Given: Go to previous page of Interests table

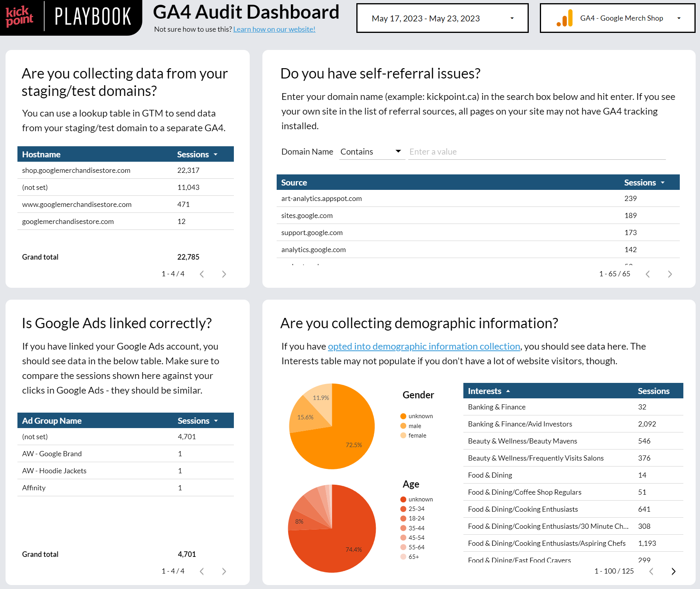Looking at the screenshot, I should (x=651, y=571).
